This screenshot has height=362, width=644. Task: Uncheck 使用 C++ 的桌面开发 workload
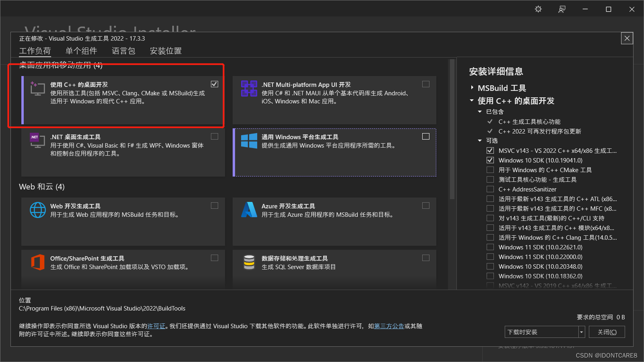coord(215,84)
